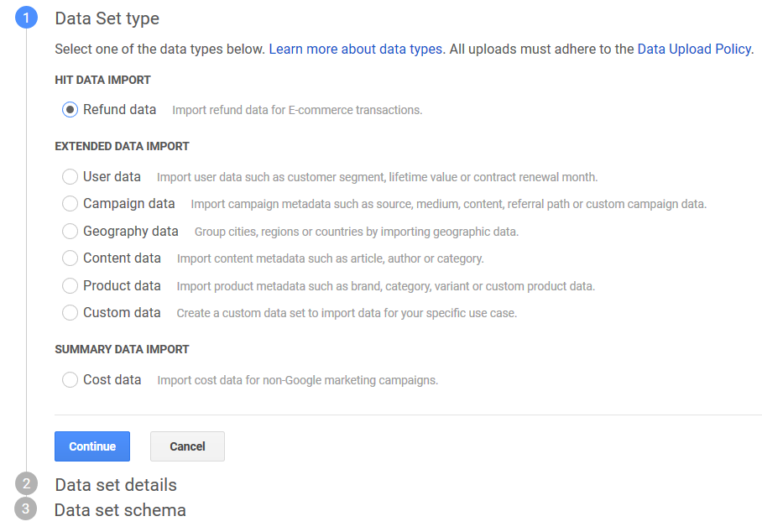
Task: Click the step 1 circle icon
Action: click(x=26, y=18)
